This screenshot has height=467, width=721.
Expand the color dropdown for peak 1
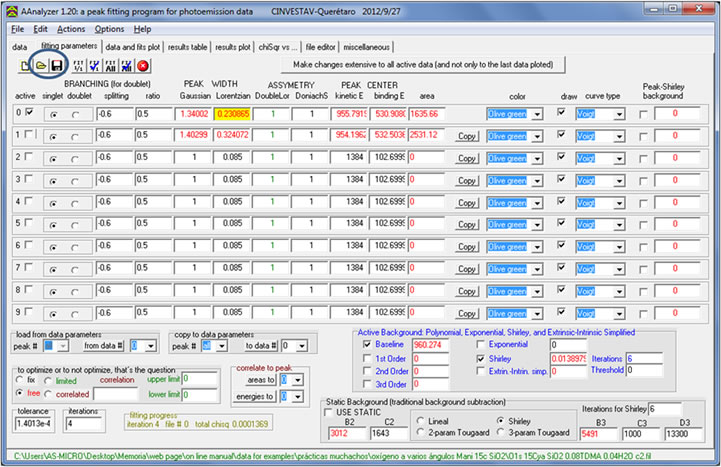[537, 135]
